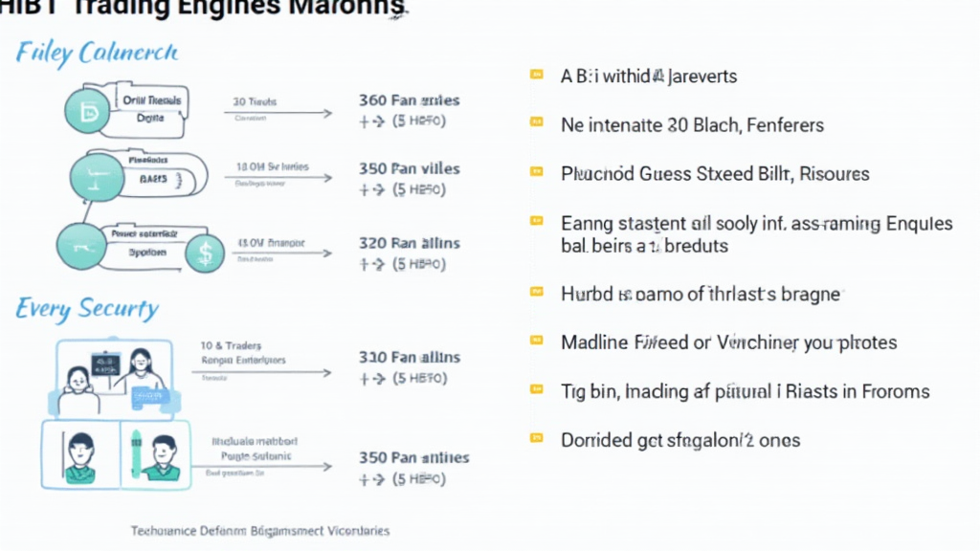Click the footer caption starting with 'Techoranice Defenrm'
Screen dimensions: 980x551
(260, 531)
